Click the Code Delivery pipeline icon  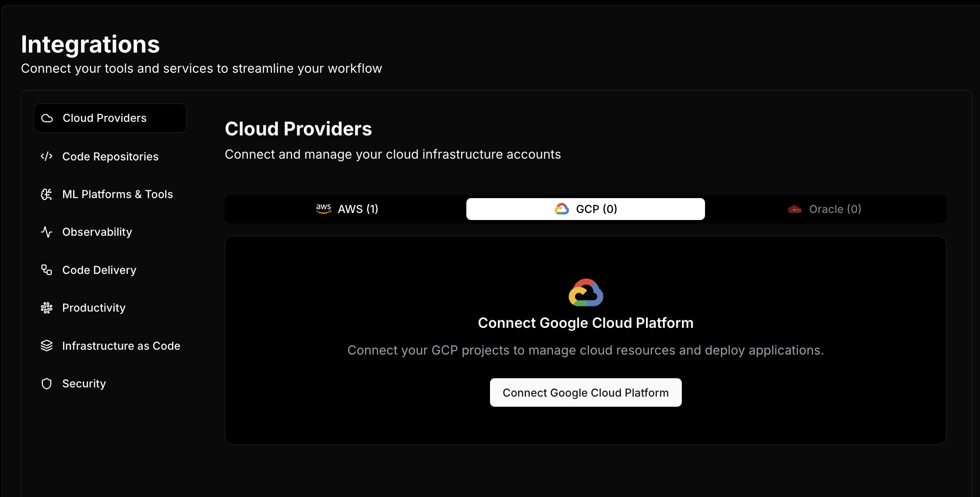[47, 270]
